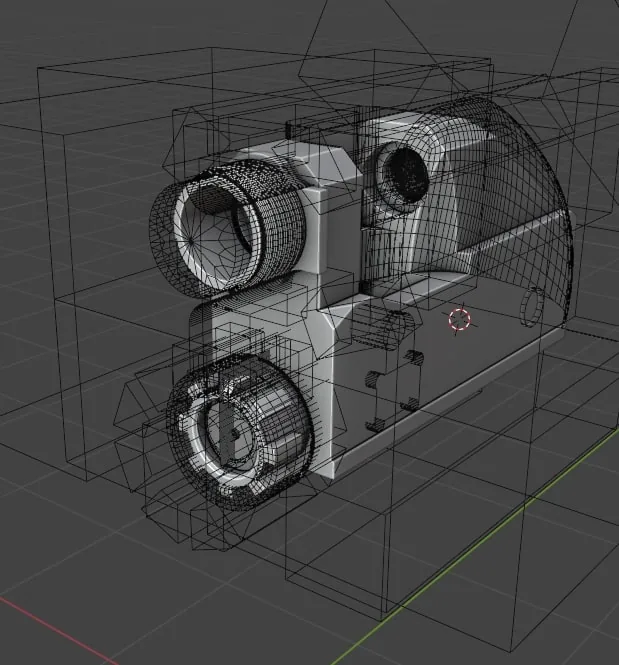Viewport: 619px width, 665px height.
Task: Select the small wireframe cylinder on body side
Action: click(x=533, y=307)
